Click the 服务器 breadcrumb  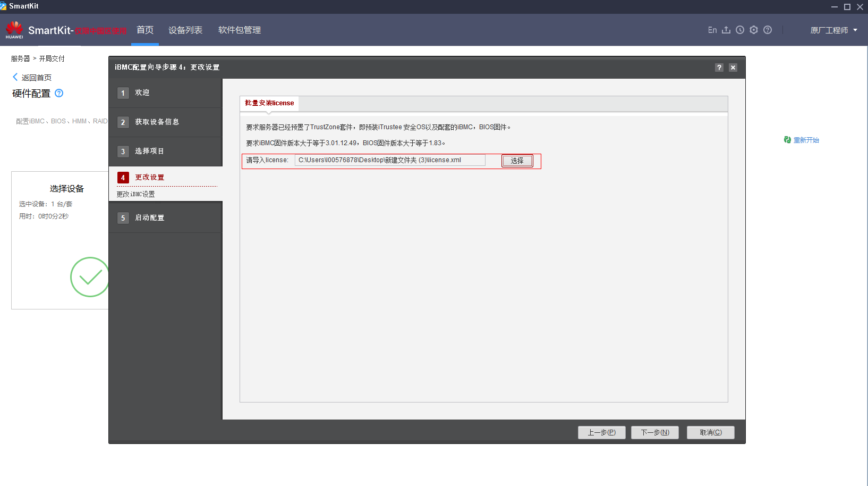click(x=20, y=58)
